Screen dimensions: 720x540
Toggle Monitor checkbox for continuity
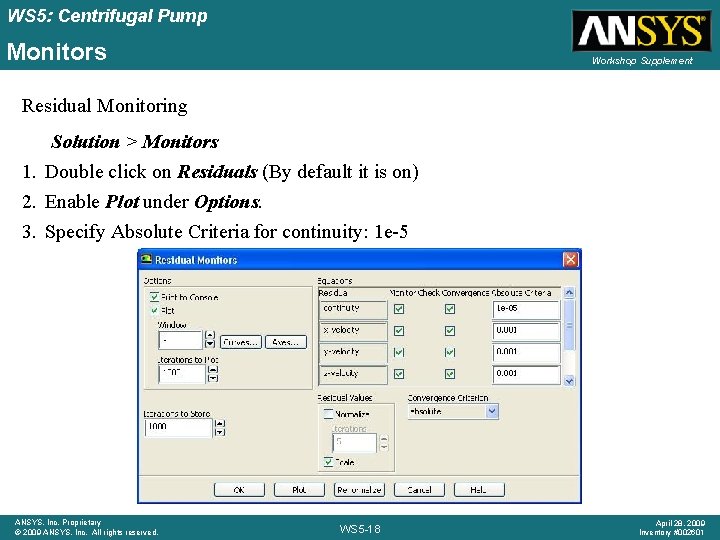(399, 309)
